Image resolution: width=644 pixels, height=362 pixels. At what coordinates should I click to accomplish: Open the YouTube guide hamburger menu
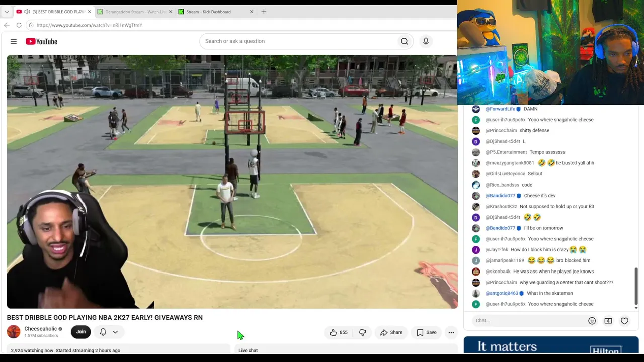coord(14,41)
